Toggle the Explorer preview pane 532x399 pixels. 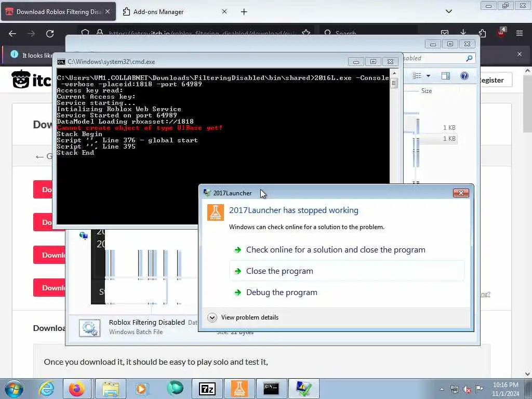pyautogui.click(x=446, y=76)
